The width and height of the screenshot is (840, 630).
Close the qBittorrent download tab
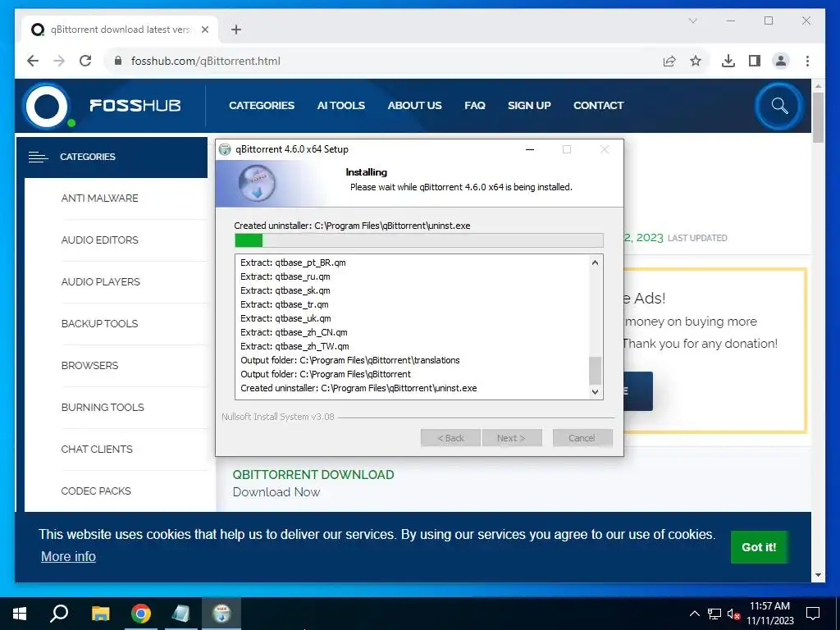pos(204,30)
